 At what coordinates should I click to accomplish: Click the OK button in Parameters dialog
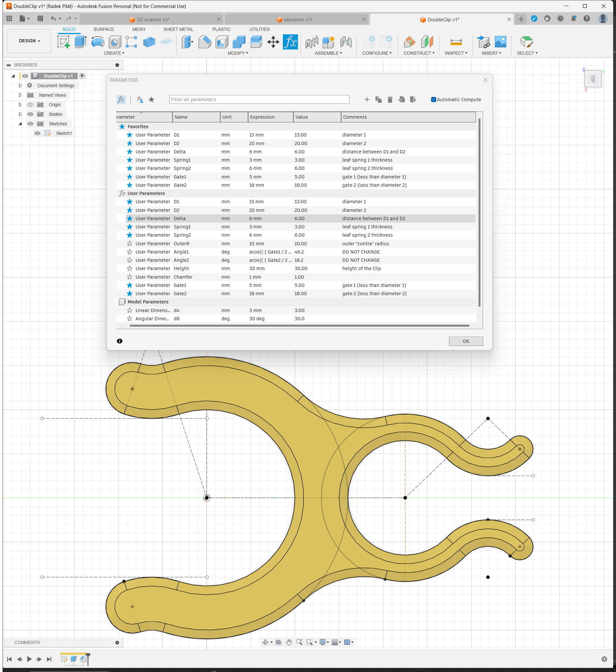click(465, 341)
